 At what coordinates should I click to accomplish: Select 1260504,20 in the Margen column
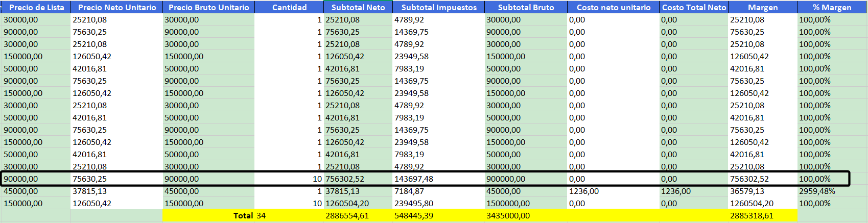click(763, 204)
